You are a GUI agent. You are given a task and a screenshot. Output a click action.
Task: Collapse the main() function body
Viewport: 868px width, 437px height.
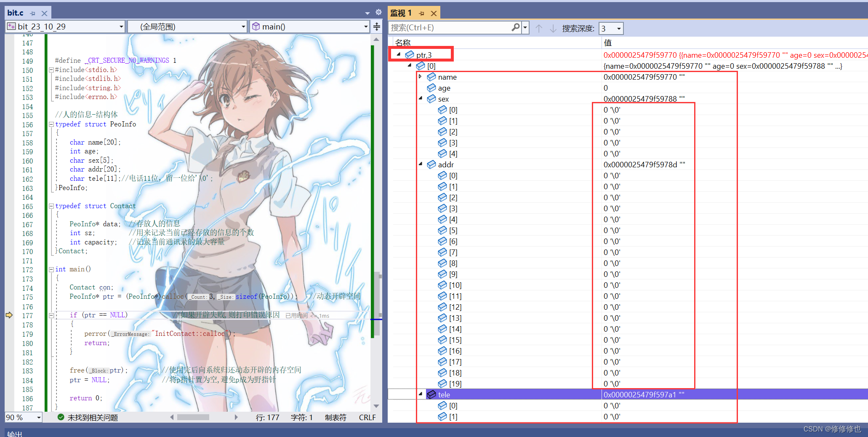[x=51, y=269]
